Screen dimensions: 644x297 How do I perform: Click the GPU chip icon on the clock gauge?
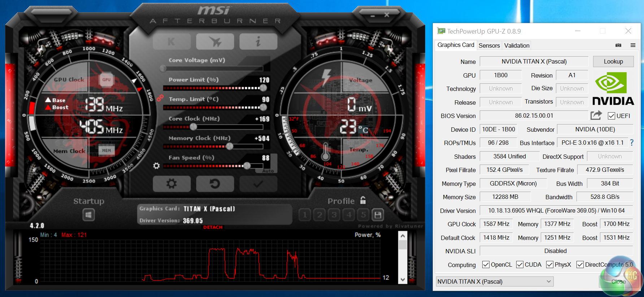coord(106,80)
